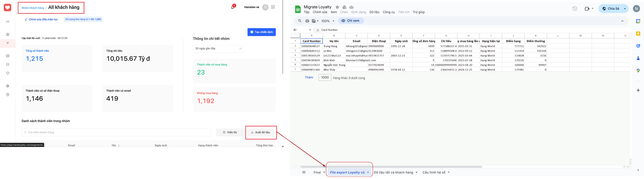644x179 pixels.
Task: Open the apps grid icon
Action: tap(273, 7)
